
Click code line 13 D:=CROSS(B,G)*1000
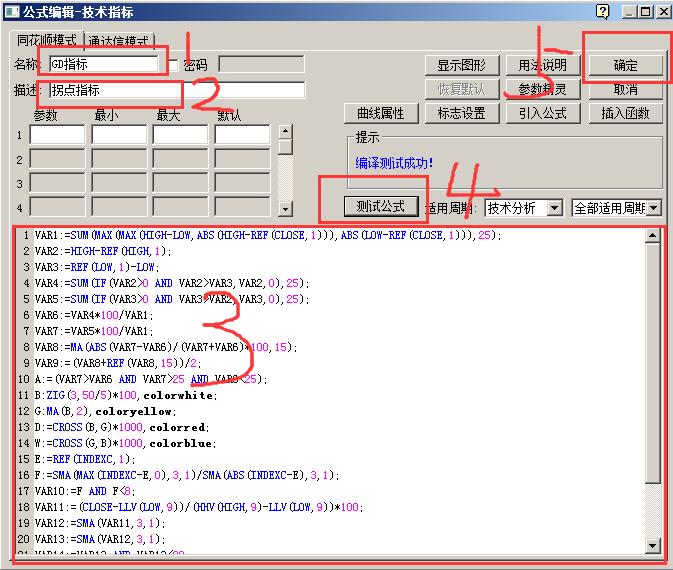click(x=122, y=428)
